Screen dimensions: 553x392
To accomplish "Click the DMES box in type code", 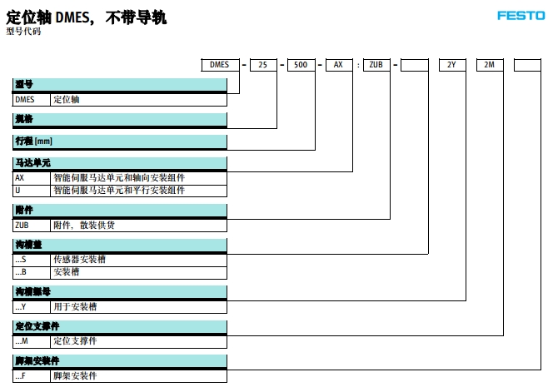I will pyautogui.click(x=221, y=64).
